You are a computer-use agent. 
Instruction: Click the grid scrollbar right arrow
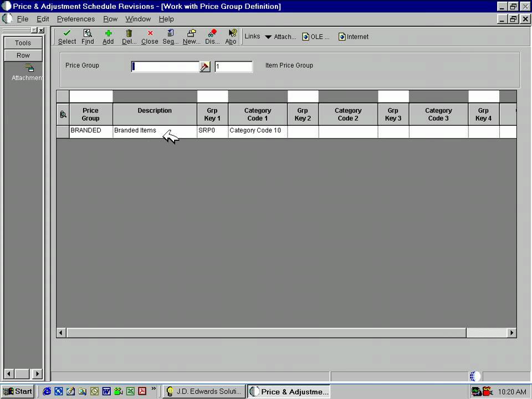click(511, 333)
